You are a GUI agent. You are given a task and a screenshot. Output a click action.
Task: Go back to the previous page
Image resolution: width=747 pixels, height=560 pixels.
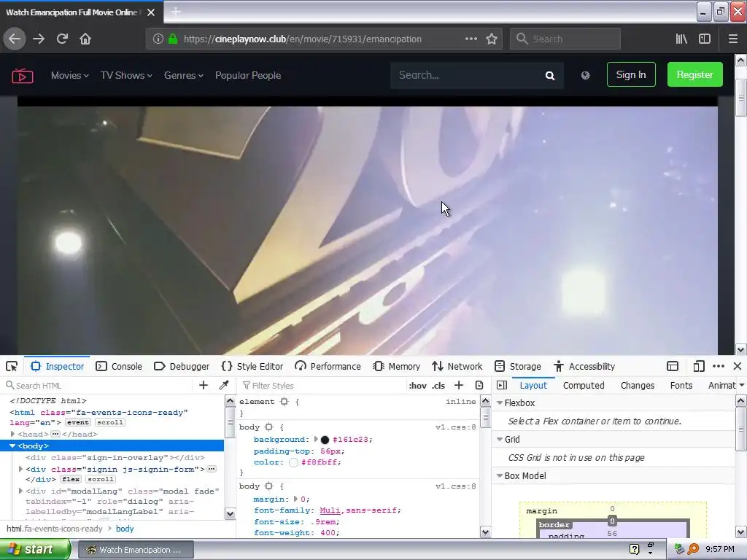click(x=15, y=39)
